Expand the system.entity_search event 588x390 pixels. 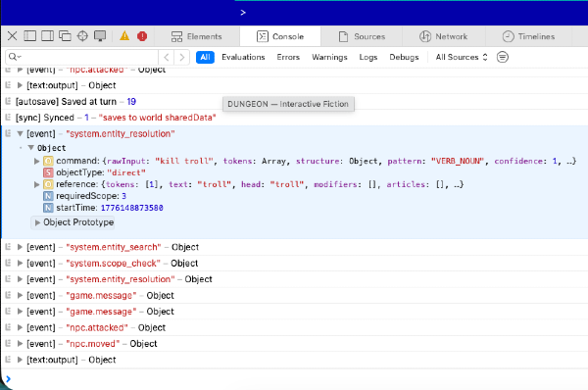[20, 247]
